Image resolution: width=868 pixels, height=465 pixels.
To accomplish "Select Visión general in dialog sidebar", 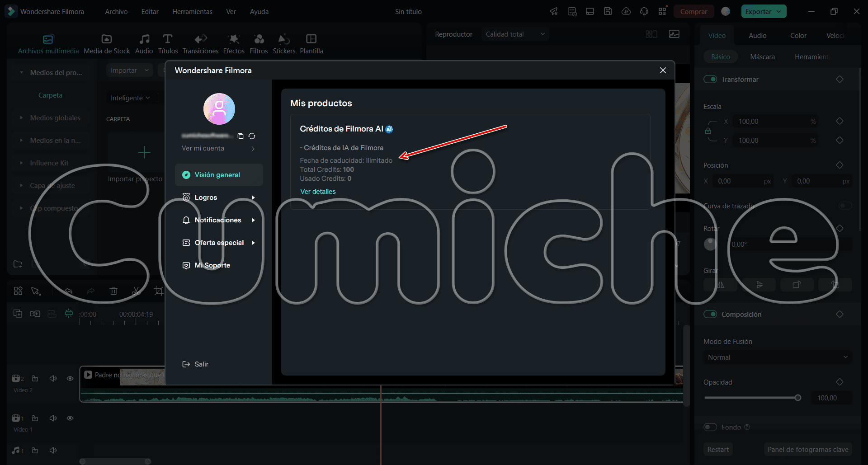I will click(x=219, y=175).
